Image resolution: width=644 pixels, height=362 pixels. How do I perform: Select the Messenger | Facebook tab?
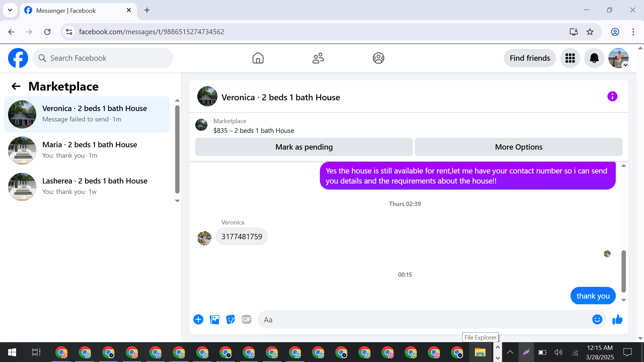click(x=79, y=10)
